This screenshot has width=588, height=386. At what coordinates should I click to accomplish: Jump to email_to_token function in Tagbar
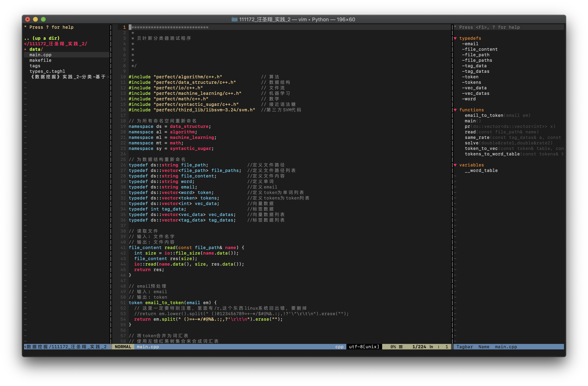(484, 115)
